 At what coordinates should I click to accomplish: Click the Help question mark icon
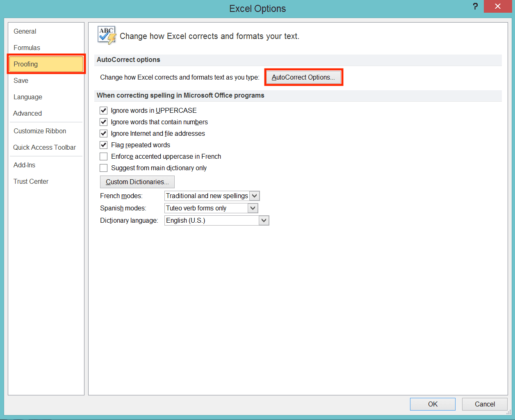475,7
